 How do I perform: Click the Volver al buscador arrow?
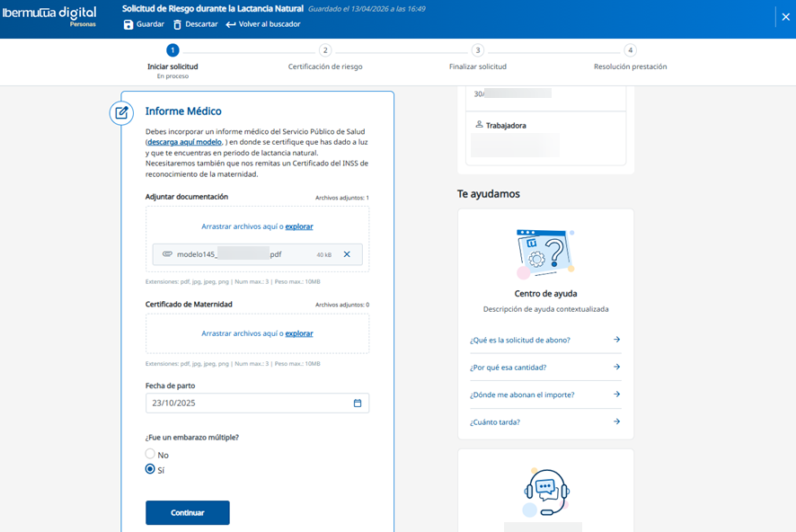point(231,24)
